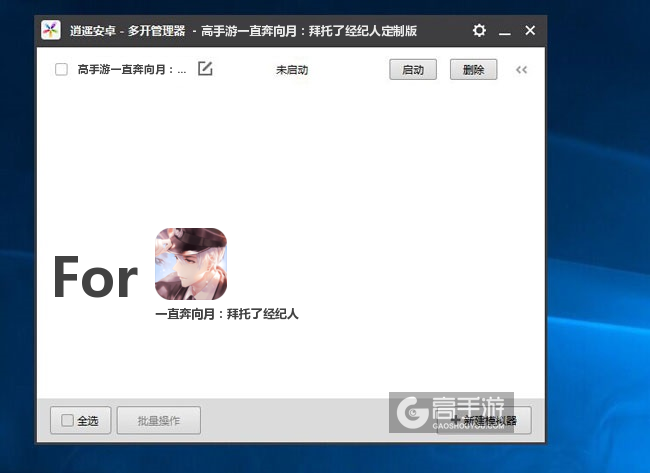Create a new emulator via 新建模拟器

pos(484,420)
